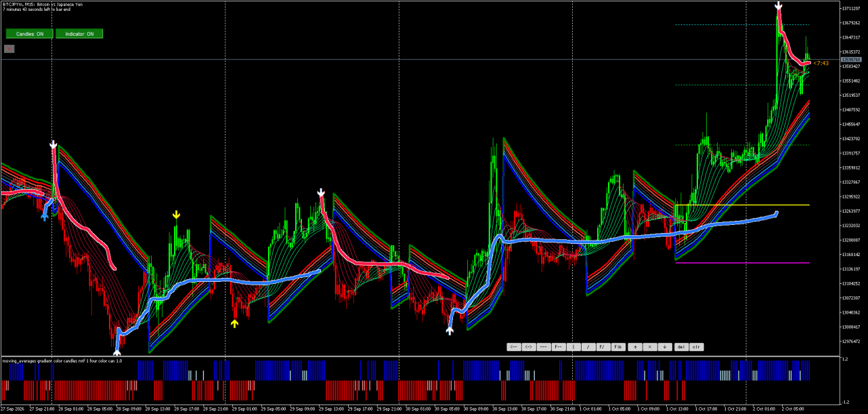The height and width of the screenshot is (414, 868).
Task: Click the double-headed '<->' arrow button
Action: (x=529, y=347)
